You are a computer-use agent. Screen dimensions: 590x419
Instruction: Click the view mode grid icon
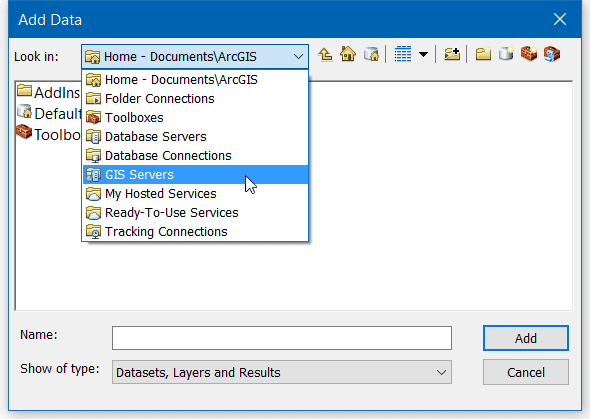[403, 54]
